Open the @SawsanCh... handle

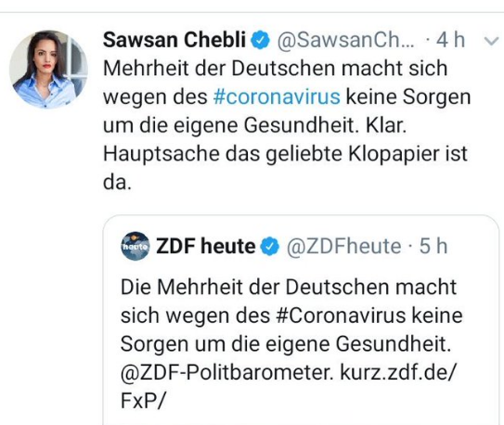[x=345, y=40]
